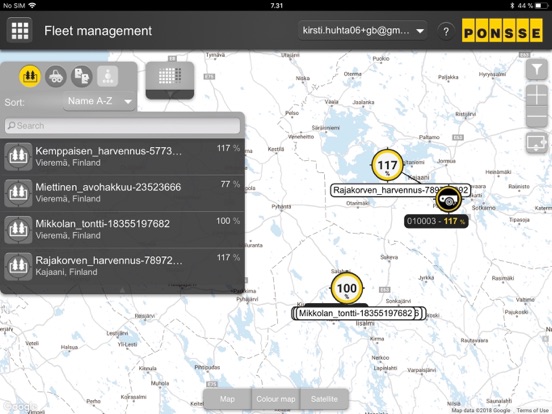The image size is (552, 414).
Task: Select the operators tab icon
Action: point(107,76)
